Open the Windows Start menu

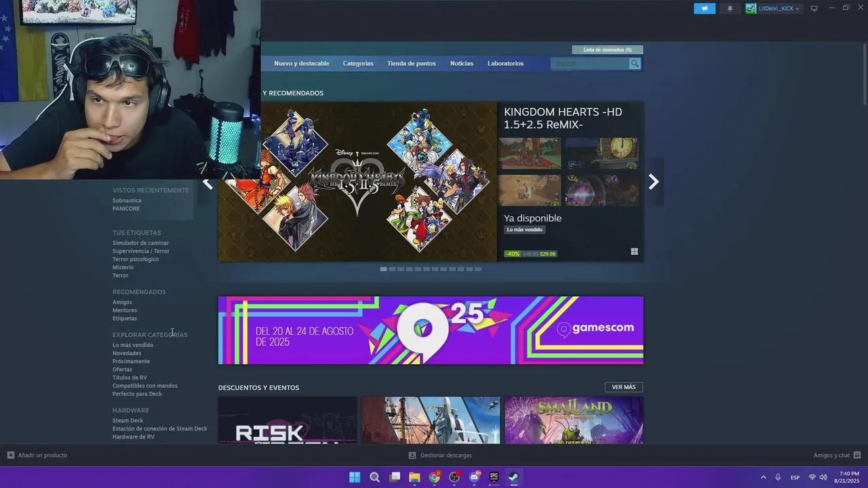click(x=355, y=477)
